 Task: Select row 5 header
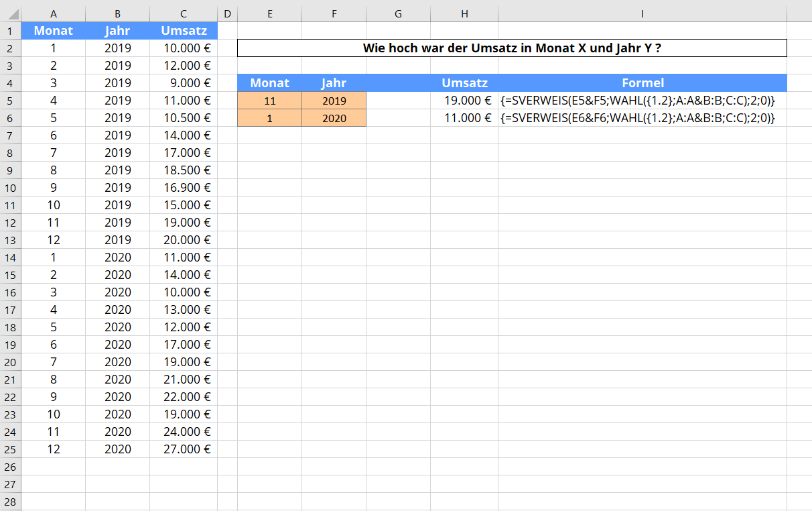pos(10,101)
